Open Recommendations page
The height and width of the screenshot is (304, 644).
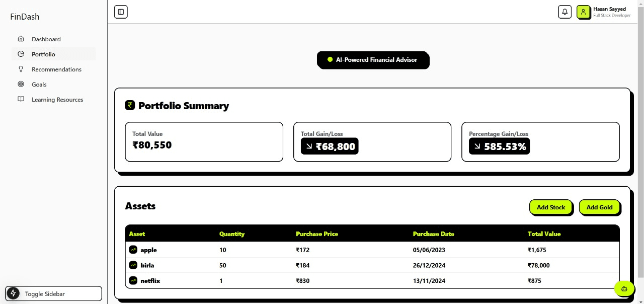[56, 69]
